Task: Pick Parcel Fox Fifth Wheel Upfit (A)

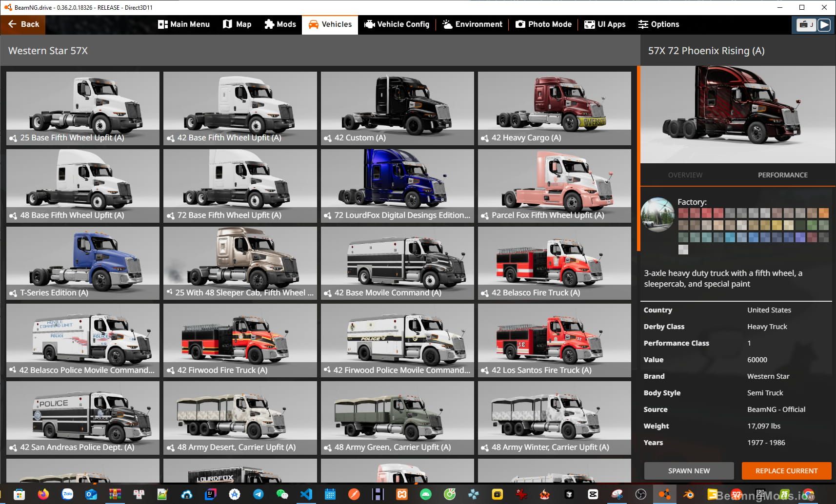Action: (x=554, y=186)
